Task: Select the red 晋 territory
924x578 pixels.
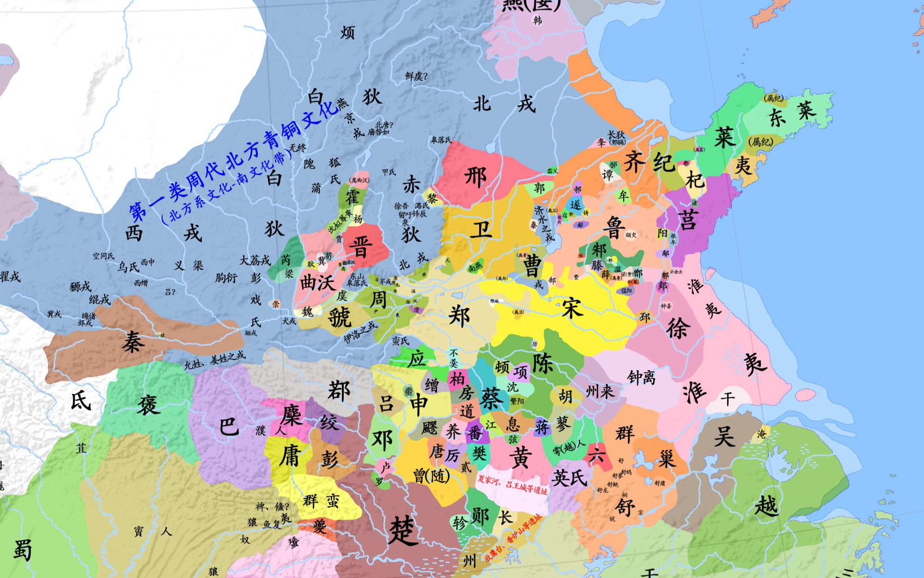Action: click(x=361, y=246)
